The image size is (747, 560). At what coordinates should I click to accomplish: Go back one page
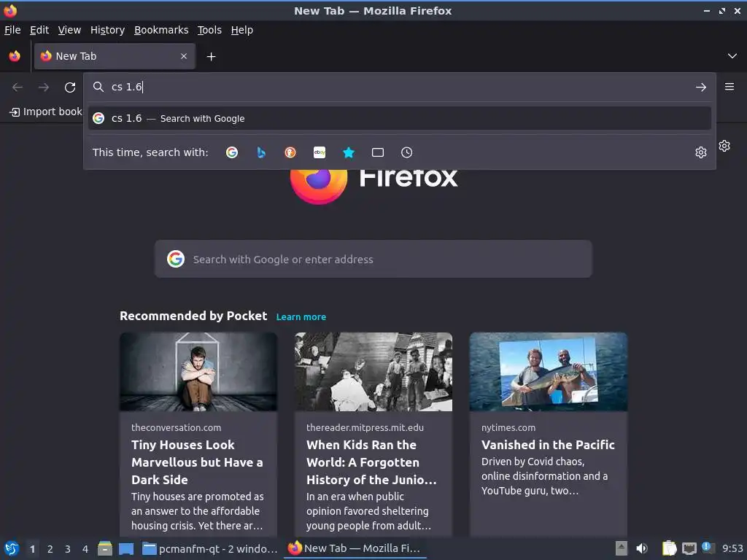click(18, 87)
